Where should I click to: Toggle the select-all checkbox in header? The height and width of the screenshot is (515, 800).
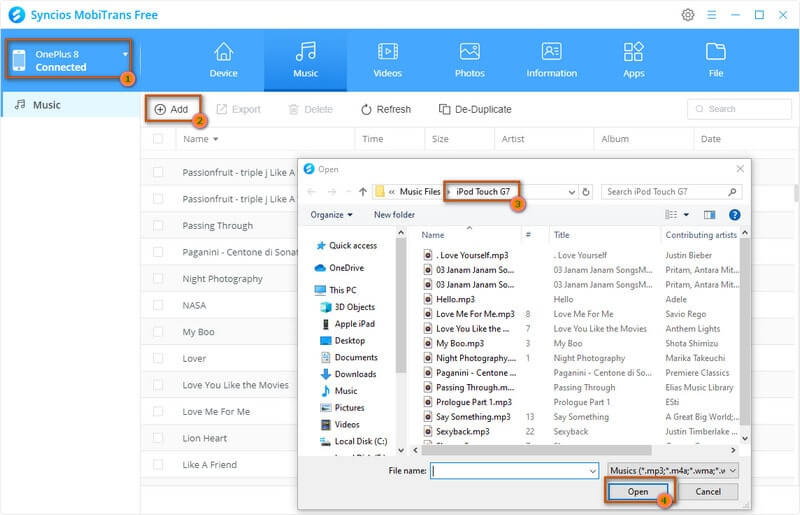(158, 139)
